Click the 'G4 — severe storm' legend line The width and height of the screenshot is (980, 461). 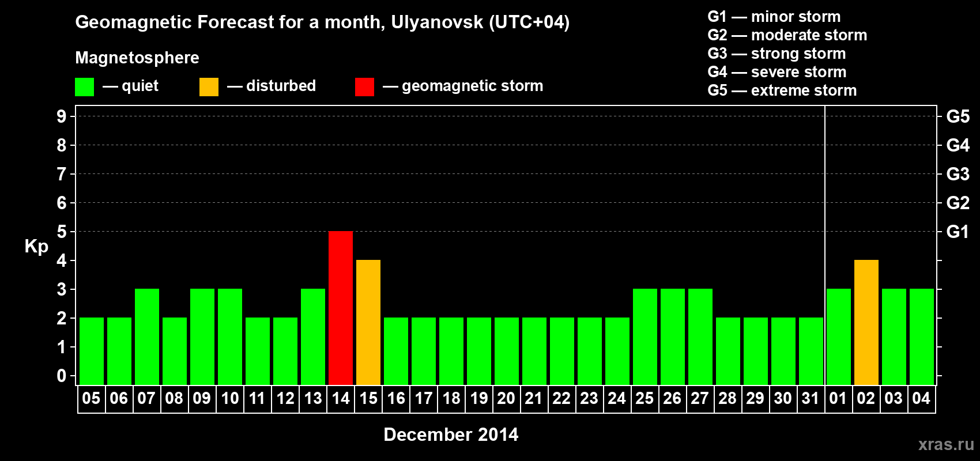[x=777, y=72]
